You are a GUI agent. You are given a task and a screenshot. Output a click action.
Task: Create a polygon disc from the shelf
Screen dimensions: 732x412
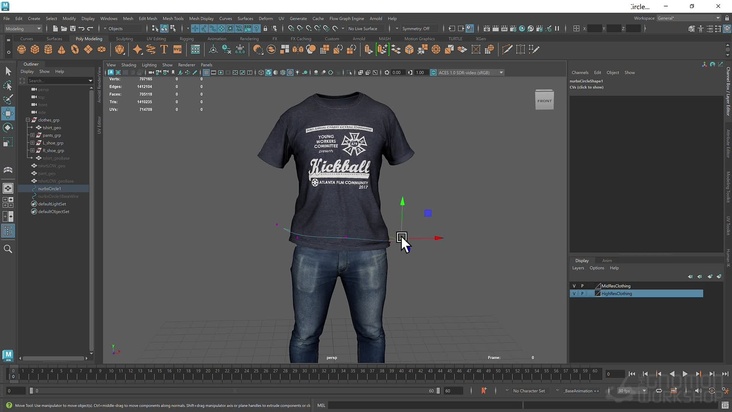(101, 49)
